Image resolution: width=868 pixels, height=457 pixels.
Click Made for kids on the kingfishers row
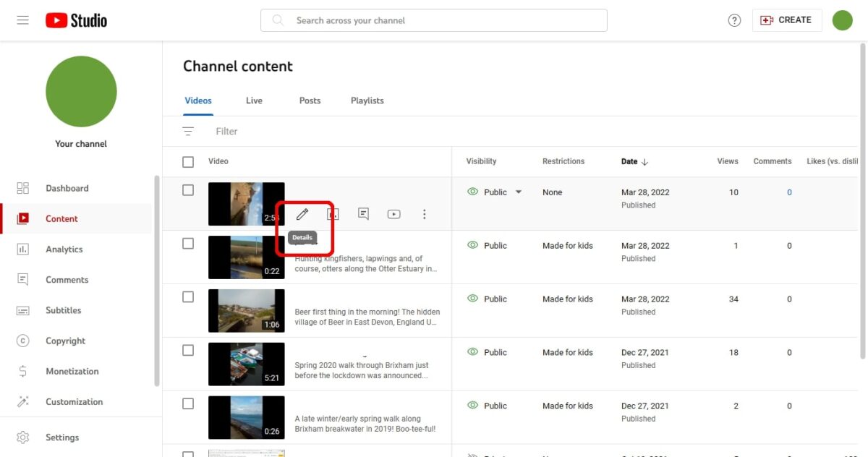pyautogui.click(x=568, y=245)
